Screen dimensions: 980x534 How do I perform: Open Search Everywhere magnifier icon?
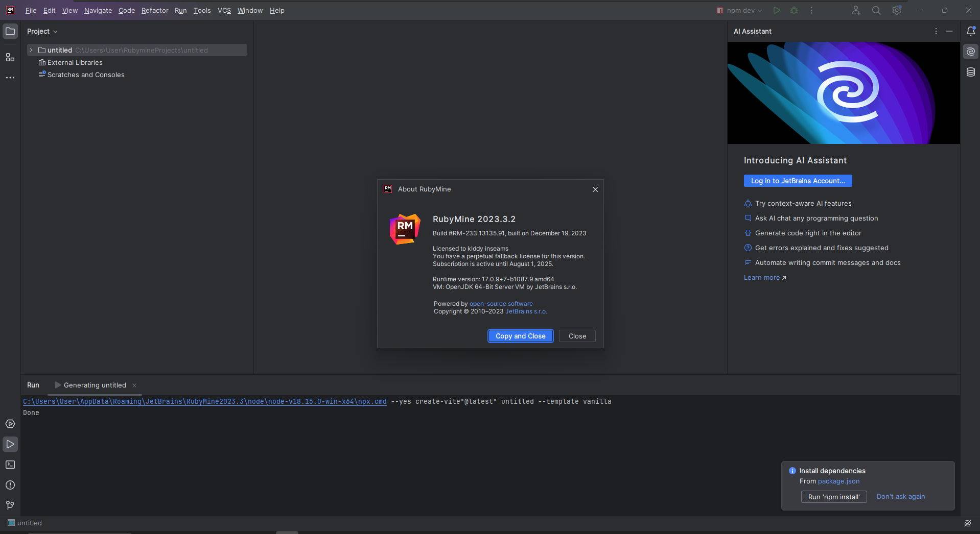pyautogui.click(x=876, y=10)
